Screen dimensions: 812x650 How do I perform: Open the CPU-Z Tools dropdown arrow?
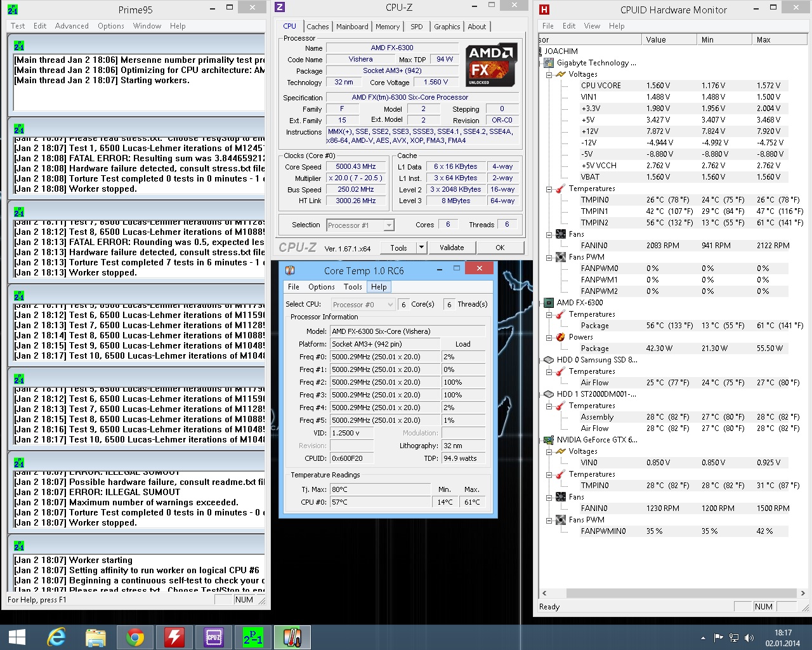coord(421,248)
